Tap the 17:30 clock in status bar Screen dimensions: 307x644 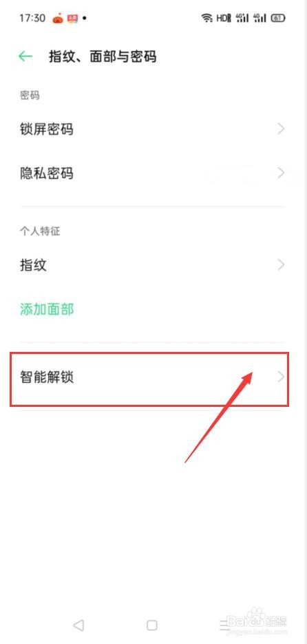(32, 19)
